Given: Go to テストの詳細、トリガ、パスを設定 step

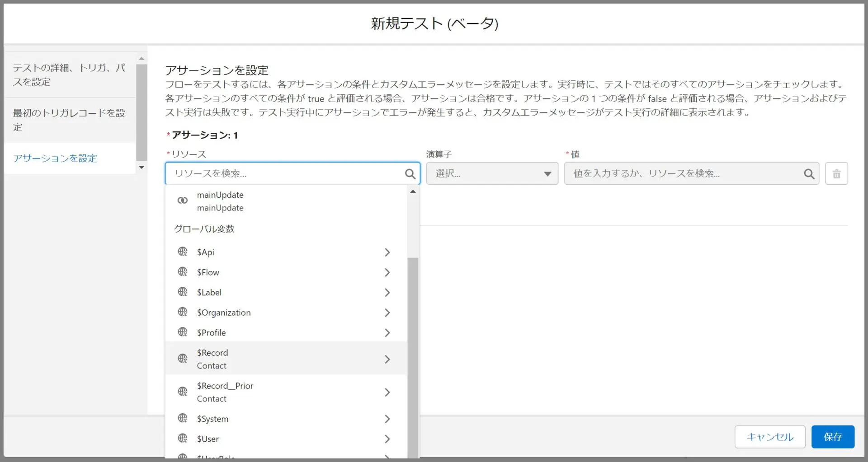Looking at the screenshot, I should coord(69,75).
